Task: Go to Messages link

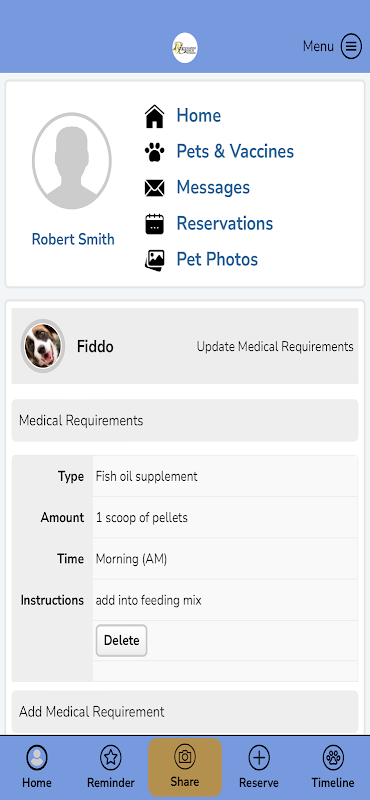Action: click(213, 188)
